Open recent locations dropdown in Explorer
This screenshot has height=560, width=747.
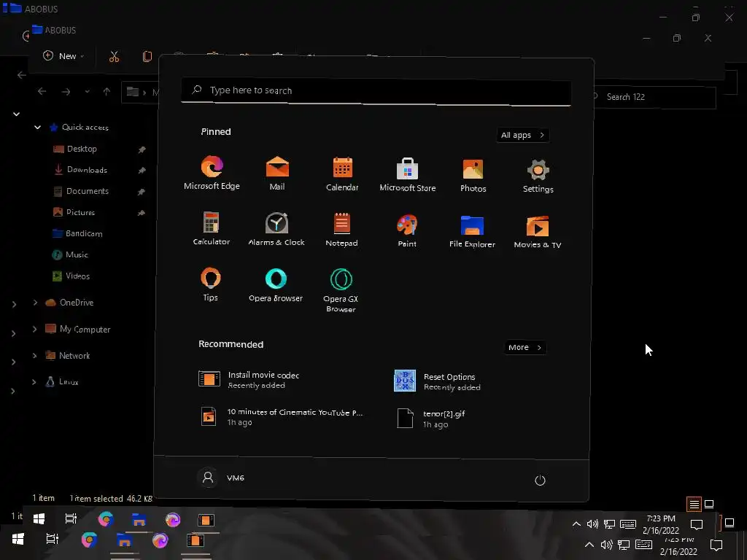pyautogui.click(x=88, y=91)
